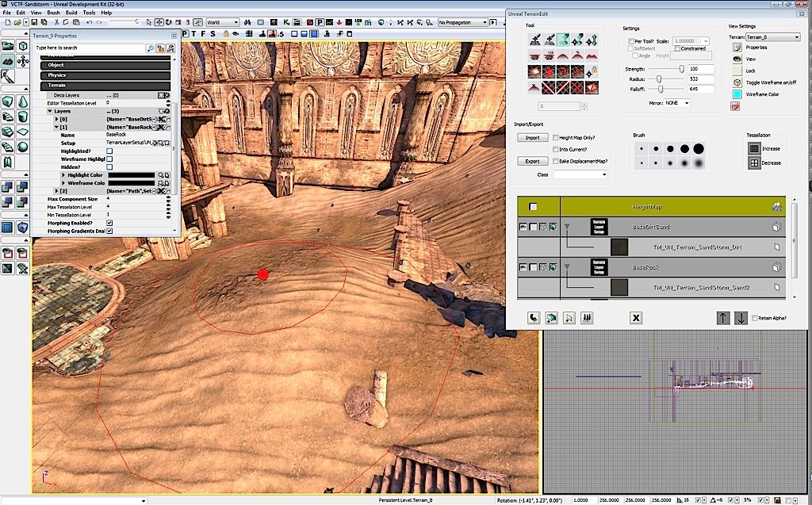Uncheck the Morphing Enabled? property

[109, 223]
